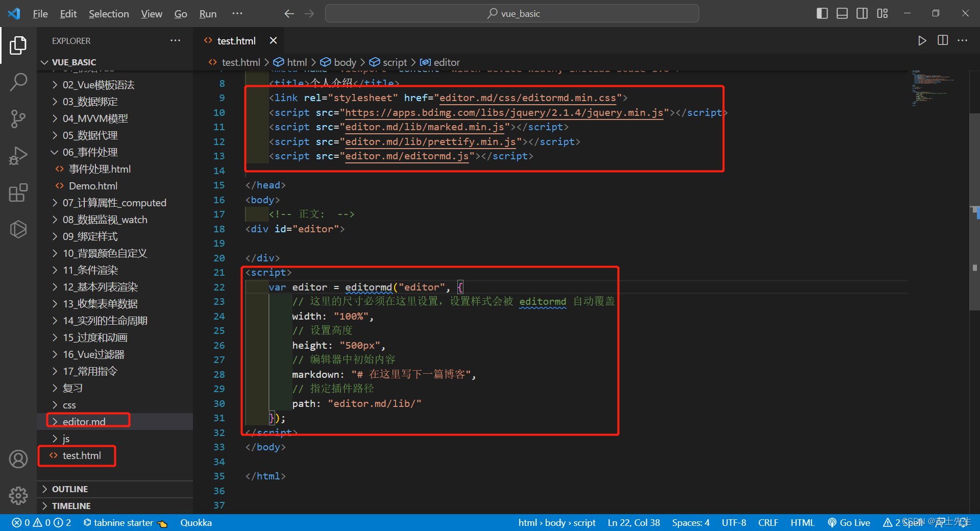Click the vue_basic command center search box
This screenshot has width=980, height=531.
pos(512,14)
